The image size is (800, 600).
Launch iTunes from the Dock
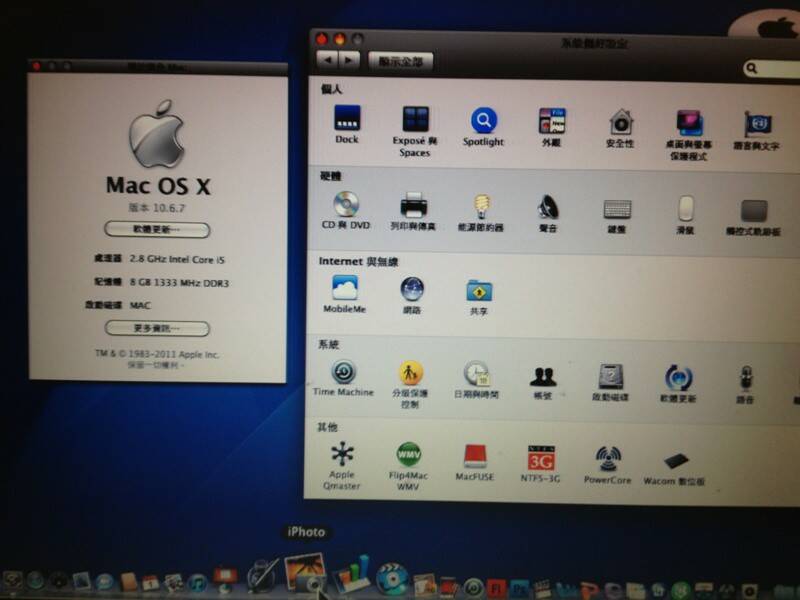(197, 582)
